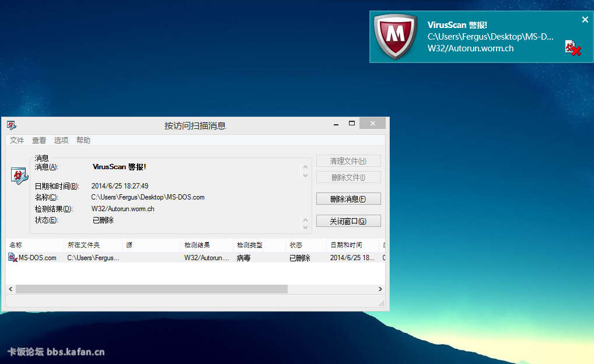Click the infected file icon in the notification
594x364 pixels.
pyautogui.click(x=572, y=48)
